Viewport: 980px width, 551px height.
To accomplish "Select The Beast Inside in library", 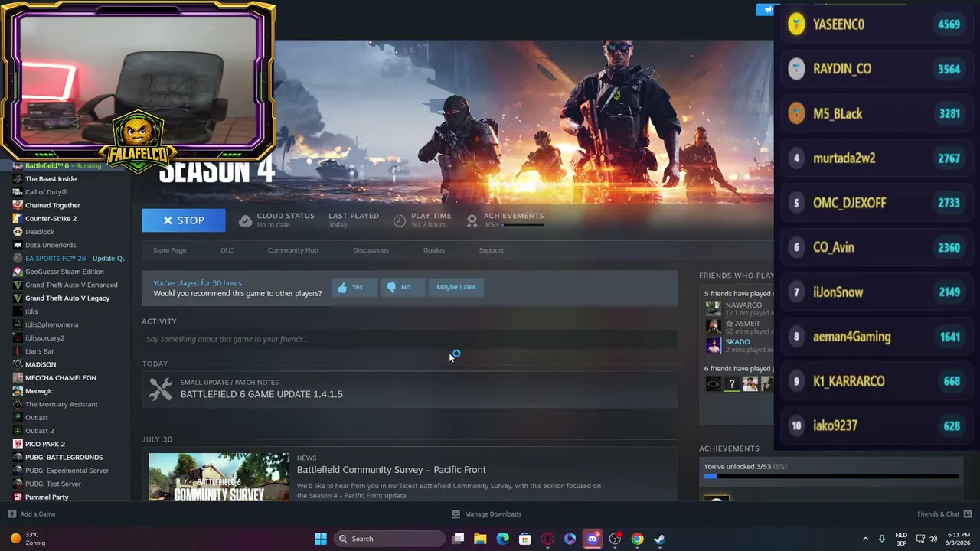I will (51, 178).
